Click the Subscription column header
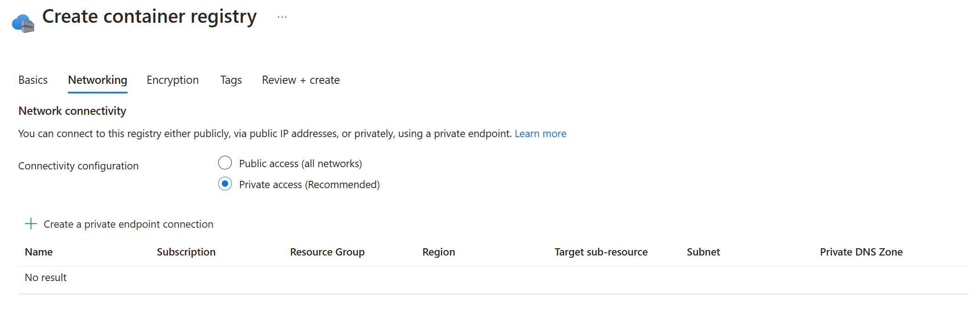The width and height of the screenshot is (980, 317). (x=186, y=252)
